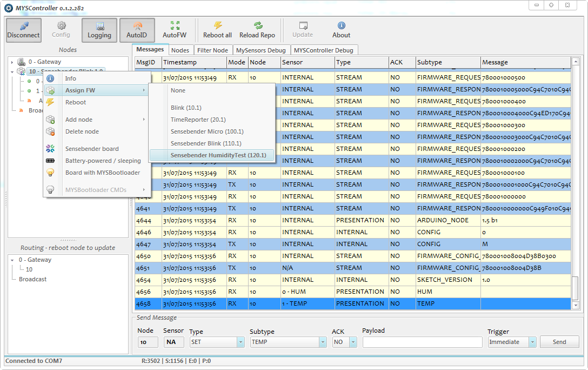Select Sensebender HumidityTest (120.1) firmware
The width and height of the screenshot is (588, 370).
[218, 155]
